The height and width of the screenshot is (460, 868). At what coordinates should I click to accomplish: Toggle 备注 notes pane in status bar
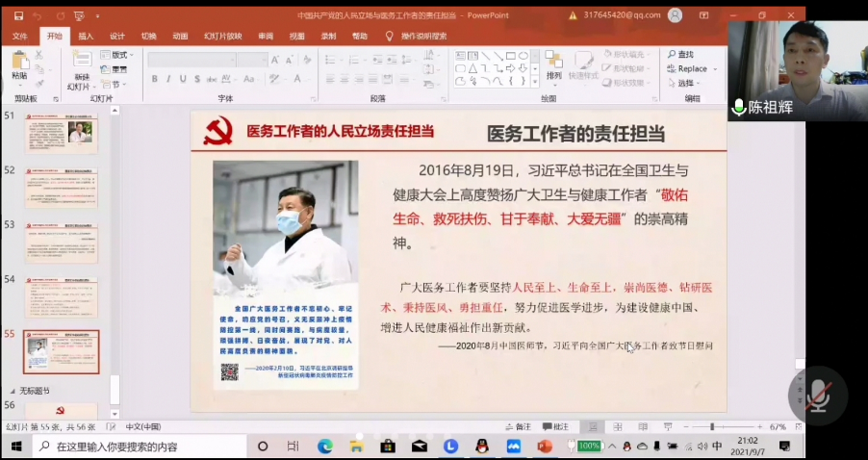point(518,426)
